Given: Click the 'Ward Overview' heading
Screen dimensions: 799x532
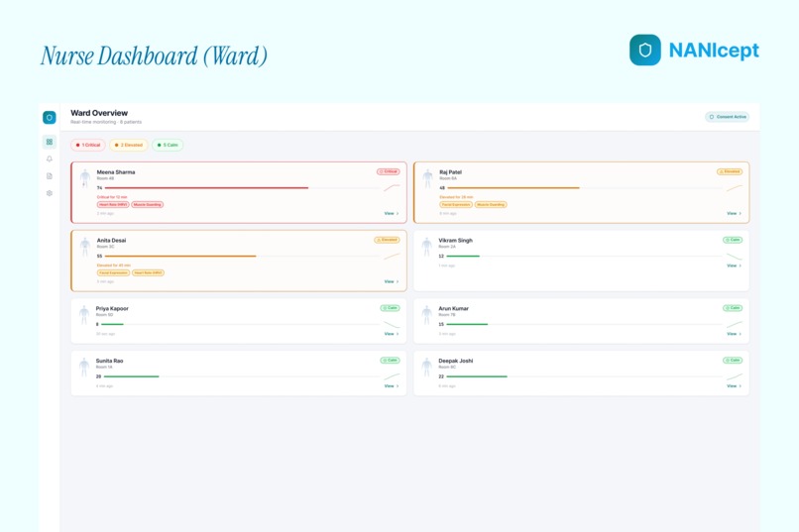Looking at the screenshot, I should click(x=99, y=113).
